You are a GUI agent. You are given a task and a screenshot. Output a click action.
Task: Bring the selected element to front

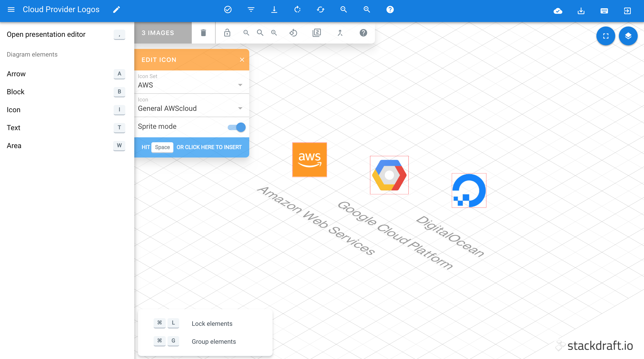click(340, 33)
